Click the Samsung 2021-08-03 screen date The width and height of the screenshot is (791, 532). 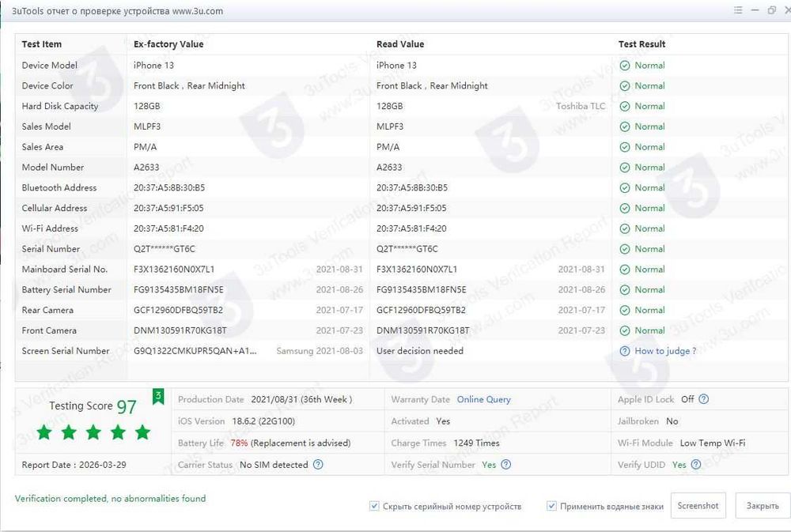point(320,351)
